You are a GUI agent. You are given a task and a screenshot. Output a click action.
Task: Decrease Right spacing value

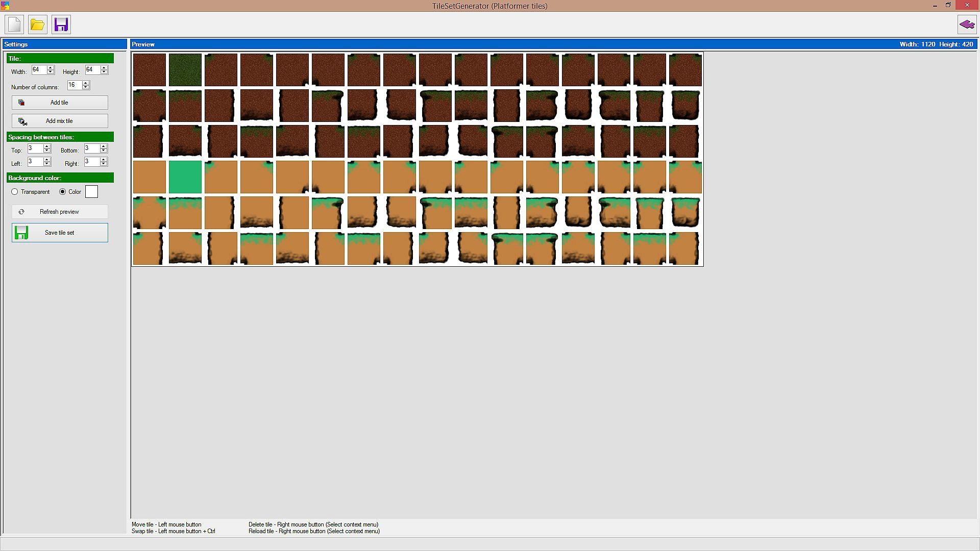point(104,164)
